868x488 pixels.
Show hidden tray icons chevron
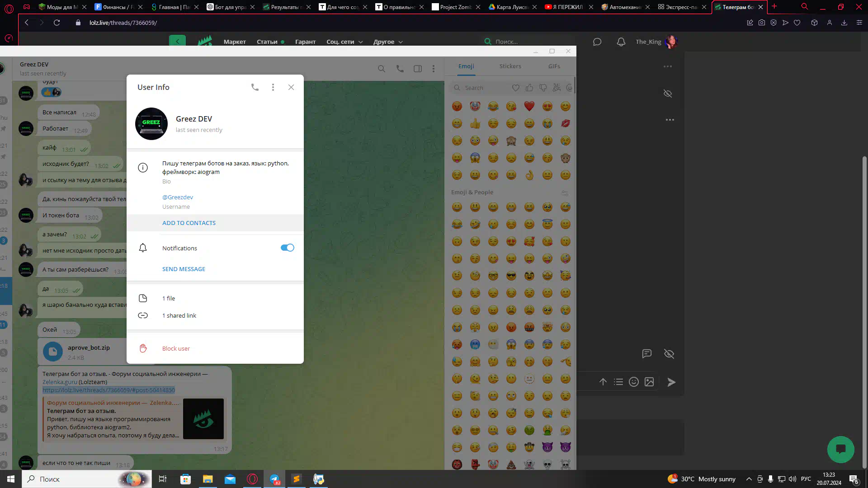pyautogui.click(x=749, y=479)
